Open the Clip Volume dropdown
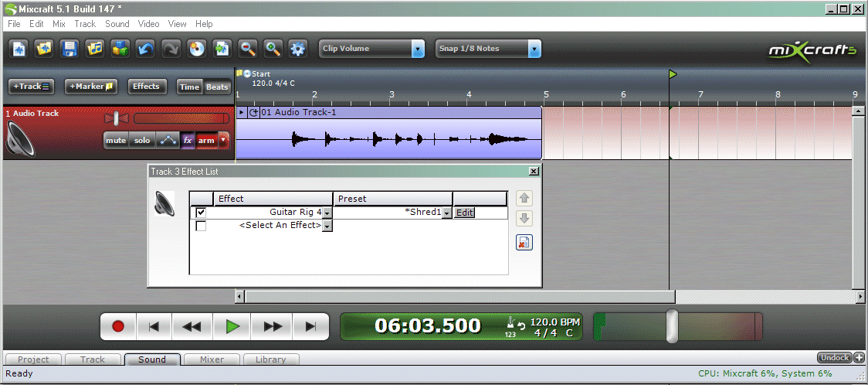 [419, 49]
